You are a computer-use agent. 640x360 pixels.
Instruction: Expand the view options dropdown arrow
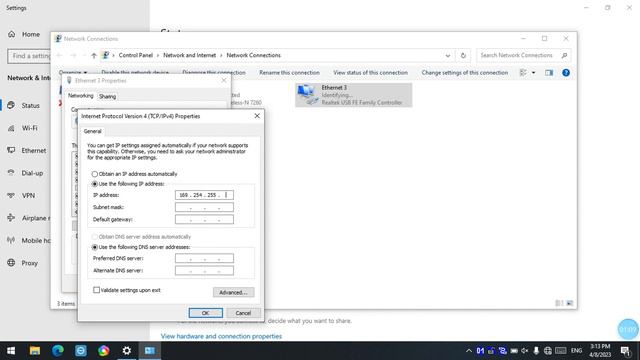click(533, 73)
